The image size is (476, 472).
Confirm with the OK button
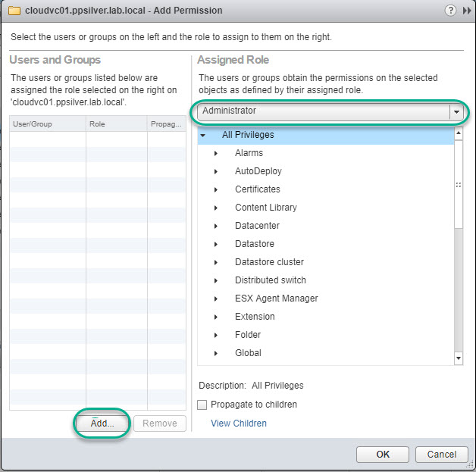click(383, 454)
